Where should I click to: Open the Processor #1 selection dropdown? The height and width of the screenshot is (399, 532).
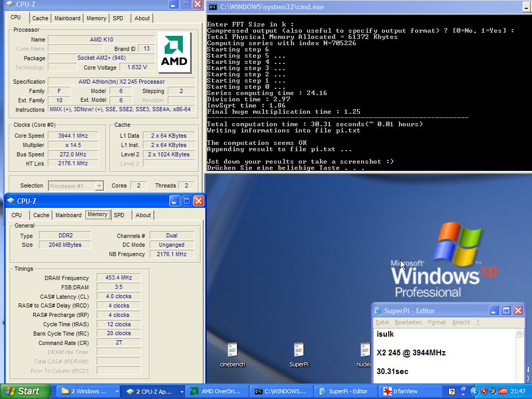[x=99, y=186]
